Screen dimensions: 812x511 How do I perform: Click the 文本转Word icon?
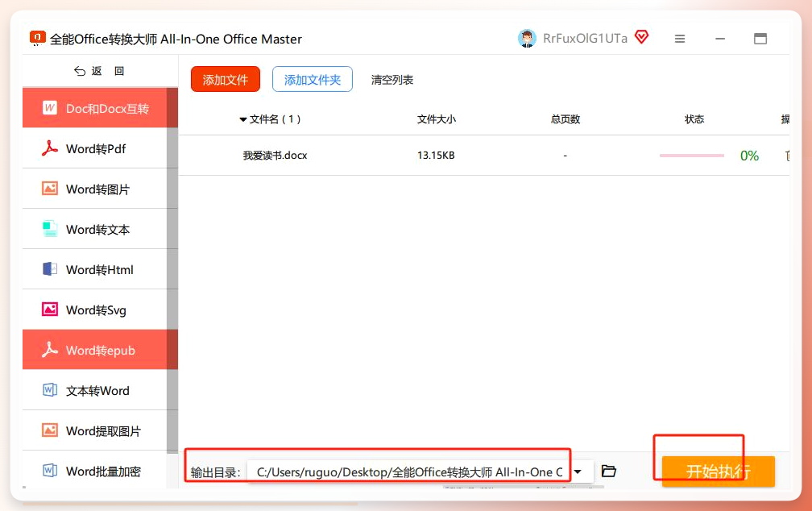(x=50, y=390)
